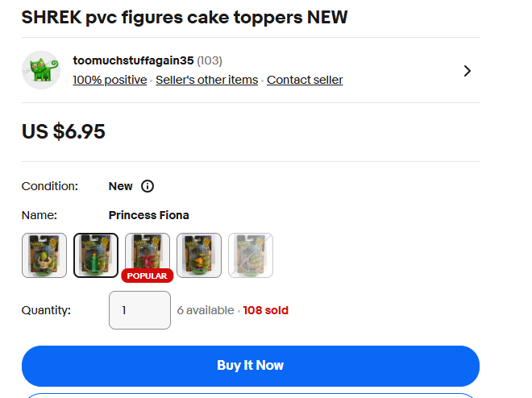This screenshot has width=532, height=398.
Task: Click the US $6.95 price
Action: click(x=64, y=131)
